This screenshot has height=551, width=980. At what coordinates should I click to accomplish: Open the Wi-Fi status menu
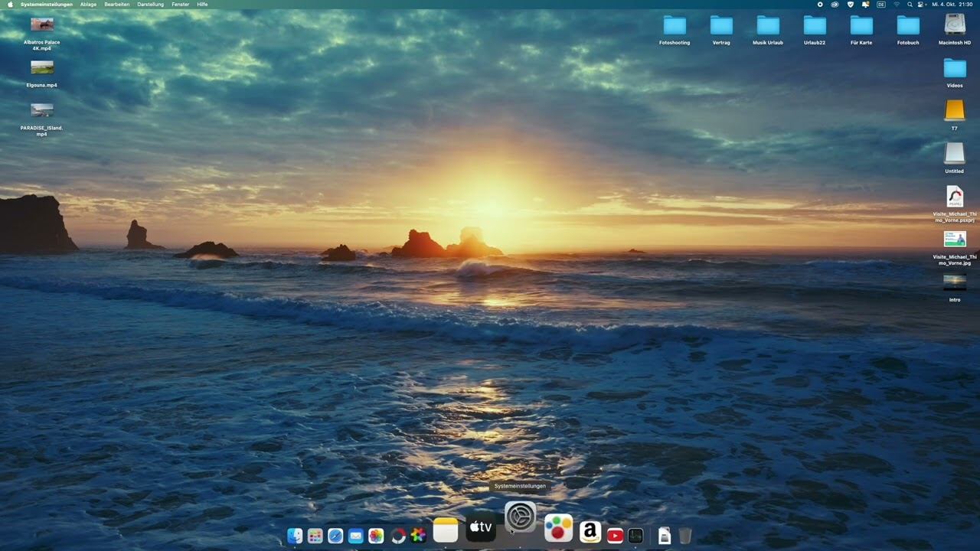897,5
